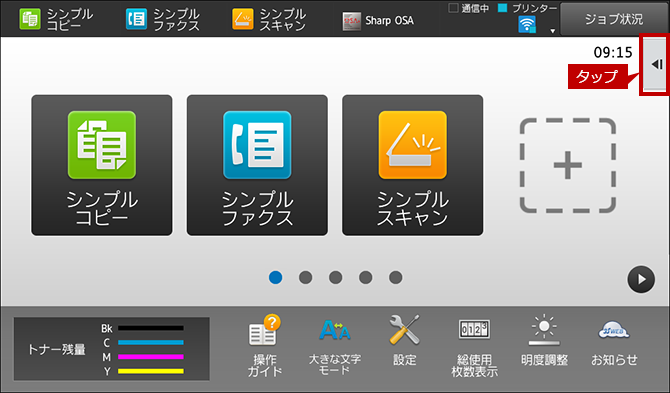Add shortcut with the plus placeholder
Viewport: 670px width, 393px height.
pos(568,165)
